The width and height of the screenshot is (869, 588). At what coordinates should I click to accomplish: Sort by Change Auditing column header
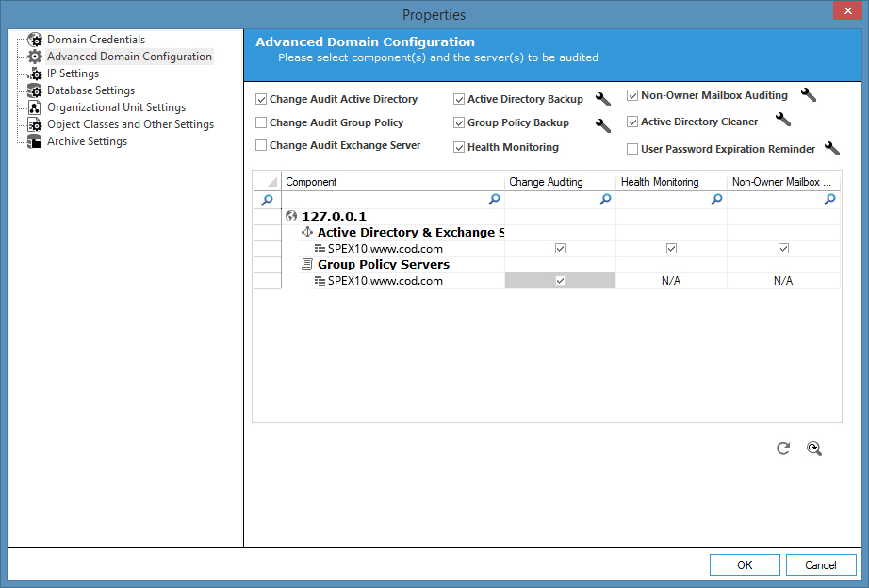click(560, 182)
